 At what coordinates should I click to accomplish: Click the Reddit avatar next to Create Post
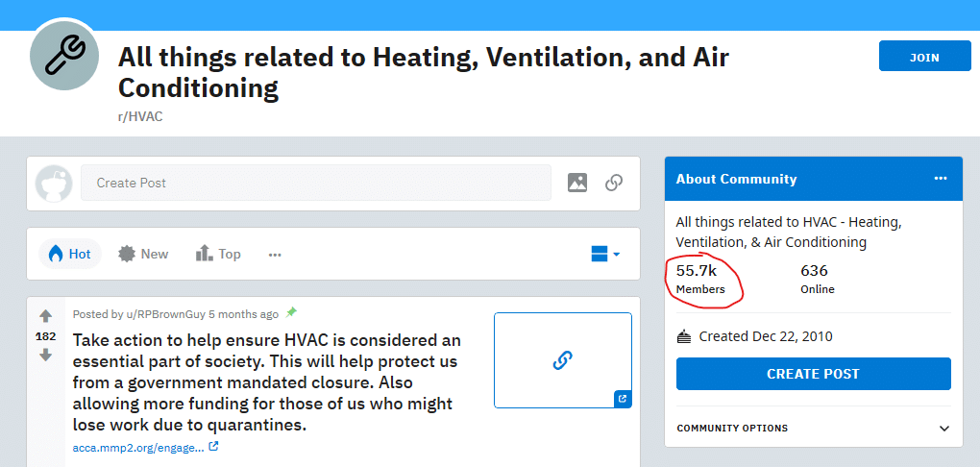[x=54, y=184]
